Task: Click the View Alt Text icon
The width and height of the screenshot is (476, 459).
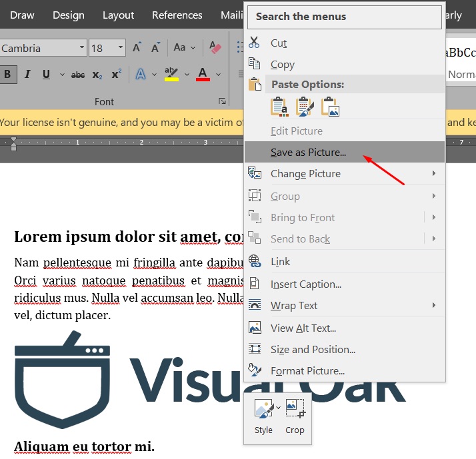Action: coord(255,327)
